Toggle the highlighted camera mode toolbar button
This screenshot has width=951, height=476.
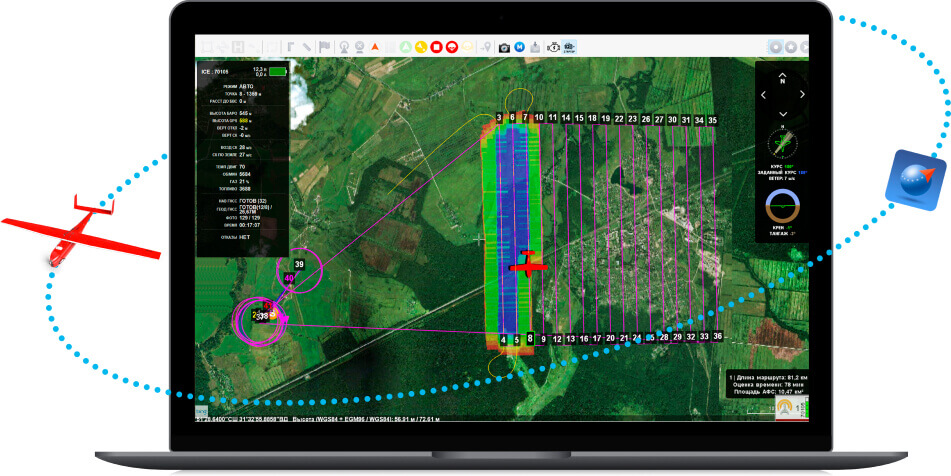pos(569,47)
